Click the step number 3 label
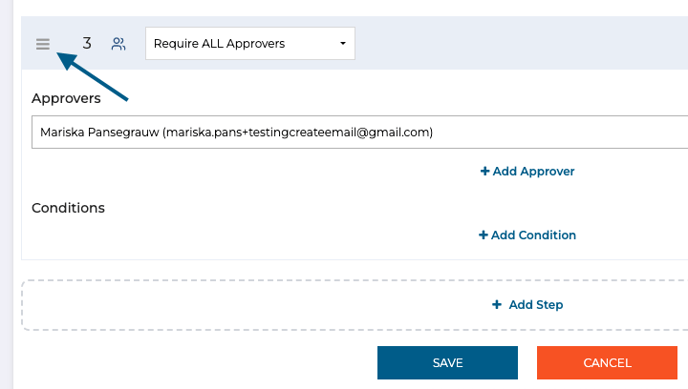688x389 pixels. [87, 43]
